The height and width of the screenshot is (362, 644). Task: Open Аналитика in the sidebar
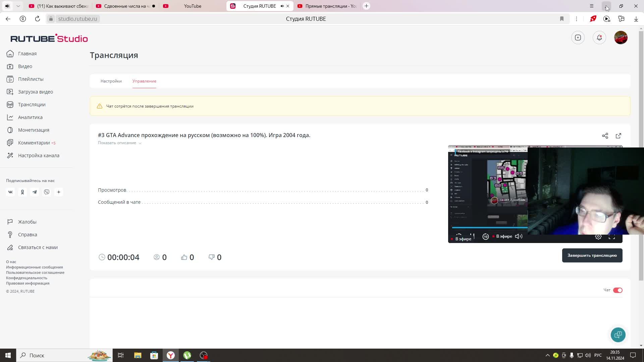pos(30,117)
